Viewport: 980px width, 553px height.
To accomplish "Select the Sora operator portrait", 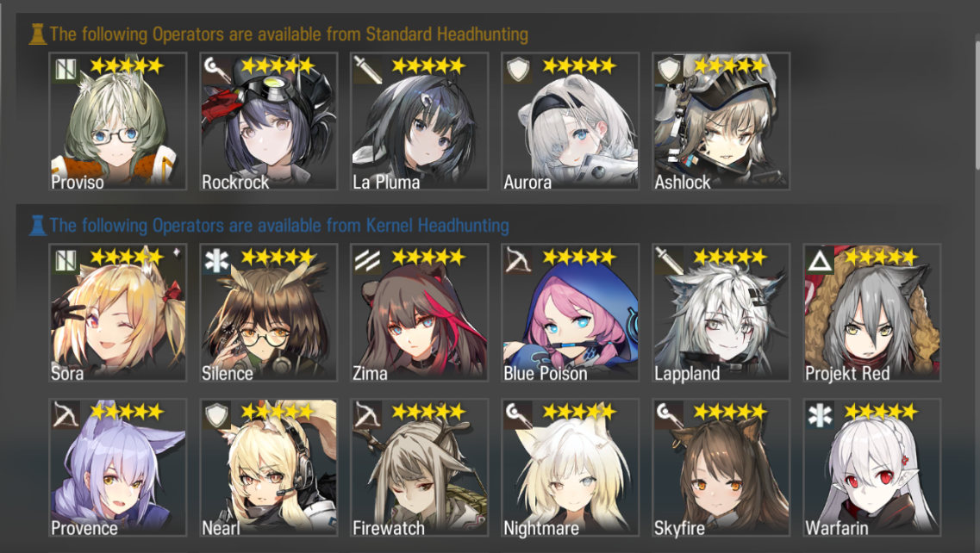I will click(x=117, y=313).
